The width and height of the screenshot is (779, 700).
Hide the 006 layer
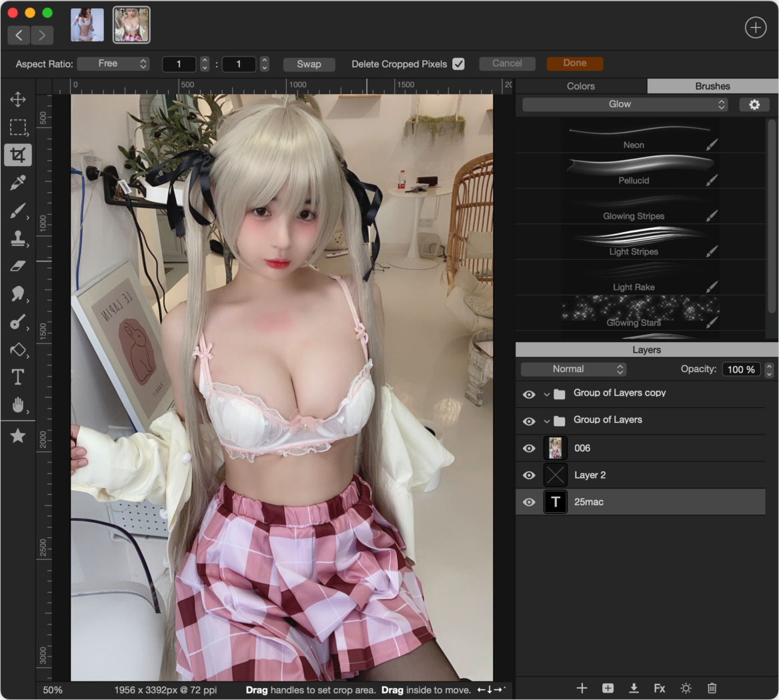coord(529,448)
